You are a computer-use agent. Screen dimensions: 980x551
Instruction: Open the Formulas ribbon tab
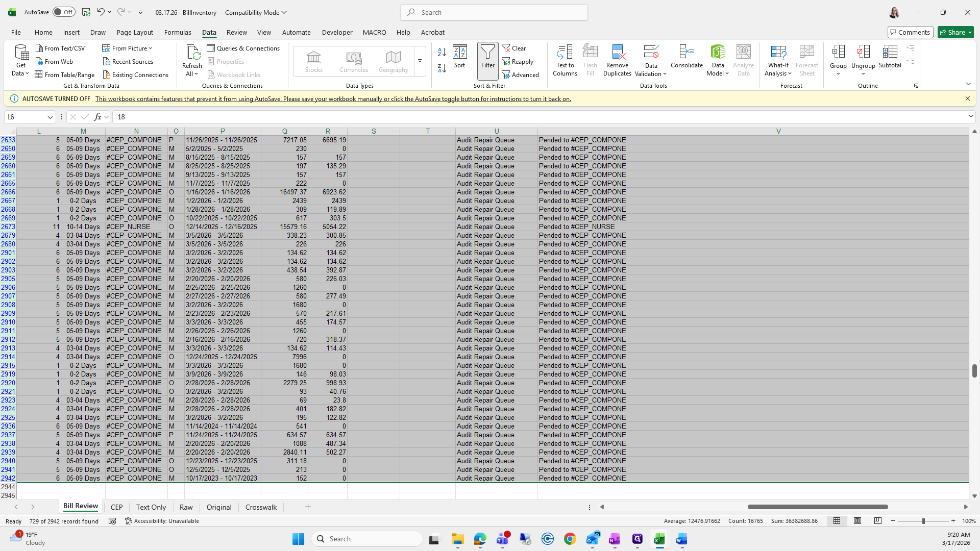click(178, 32)
